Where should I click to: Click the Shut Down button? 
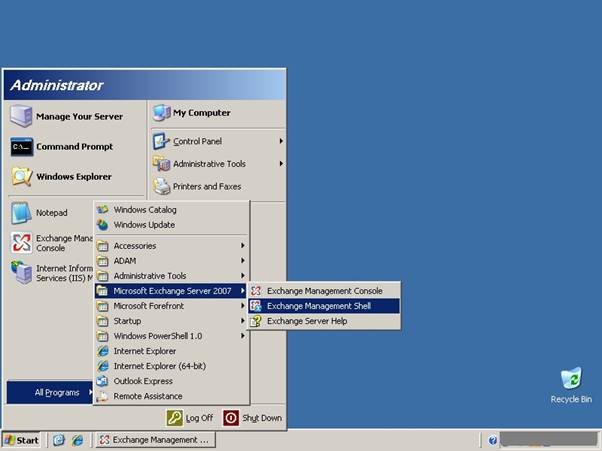coord(253,418)
